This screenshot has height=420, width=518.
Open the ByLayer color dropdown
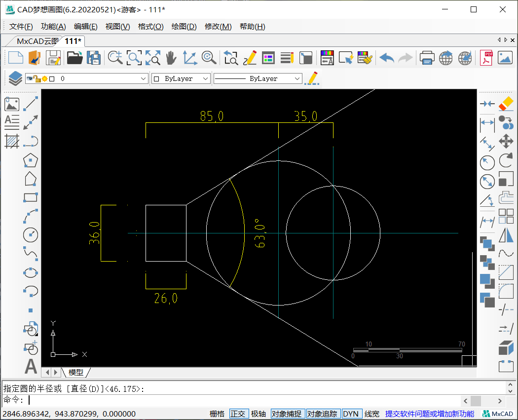(206, 78)
